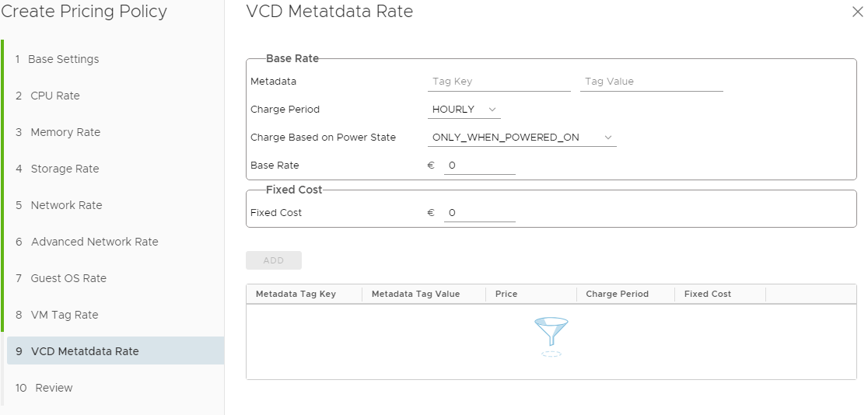This screenshot has height=415, width=868.
Task: Open the Charge Period HOURLY dropdown
Action: coord(464,110)
